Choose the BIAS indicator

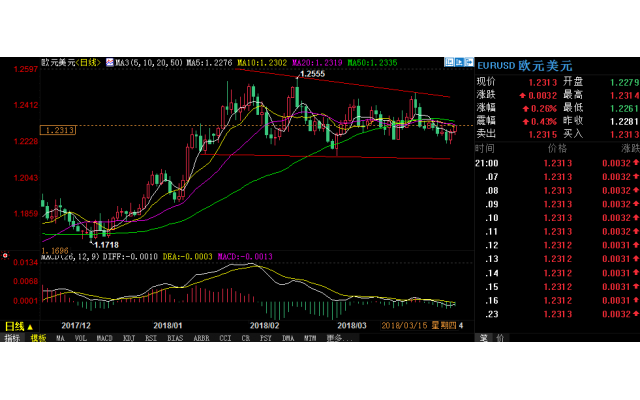pos(175,338)
